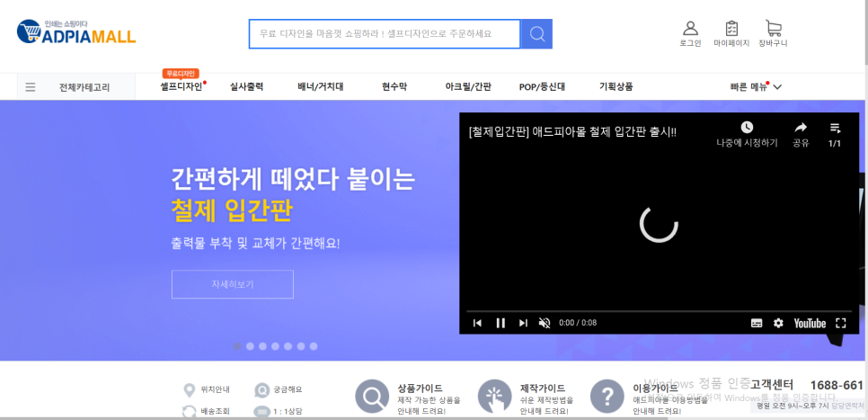Click the blue search magnifier button
Image resolution: width=868 pixels, height=420 pixels.
click(x=537, y=34)
